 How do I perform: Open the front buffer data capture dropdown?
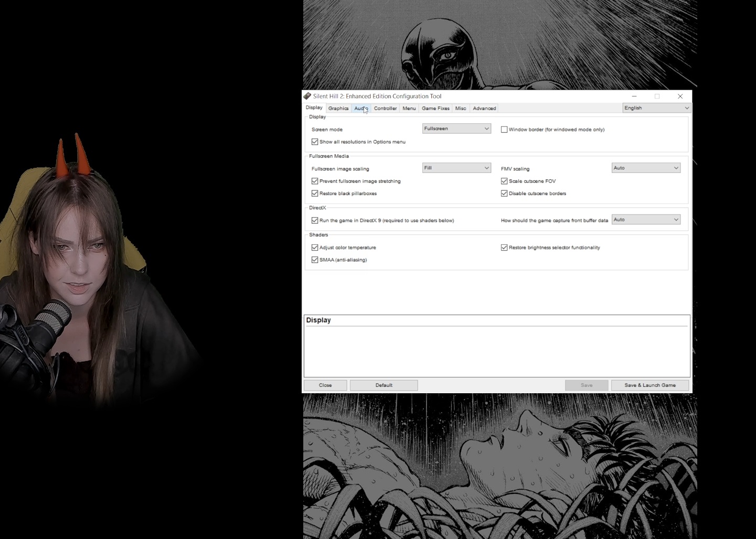646,220
